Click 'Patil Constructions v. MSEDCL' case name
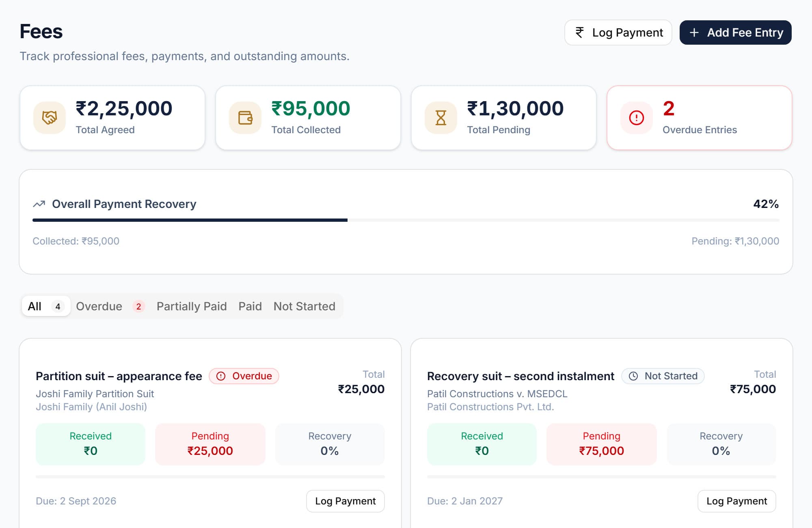812x528 pixels. tap(497, 394)
